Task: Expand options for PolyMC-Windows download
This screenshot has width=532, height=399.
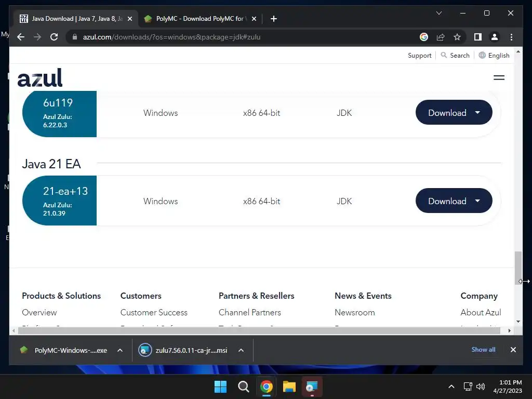Action: click(120, 350)
